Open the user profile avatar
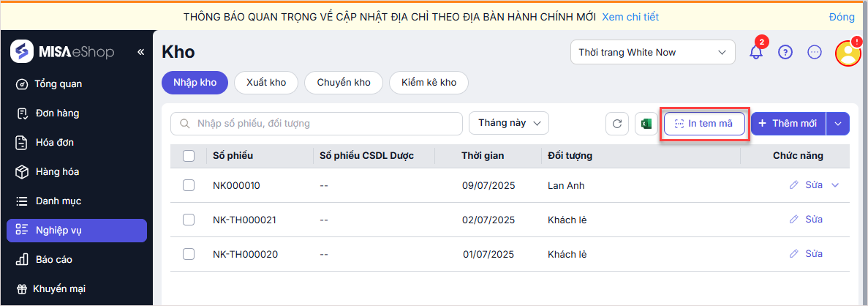Screen dimensions: 868x306 coord(848,53)
